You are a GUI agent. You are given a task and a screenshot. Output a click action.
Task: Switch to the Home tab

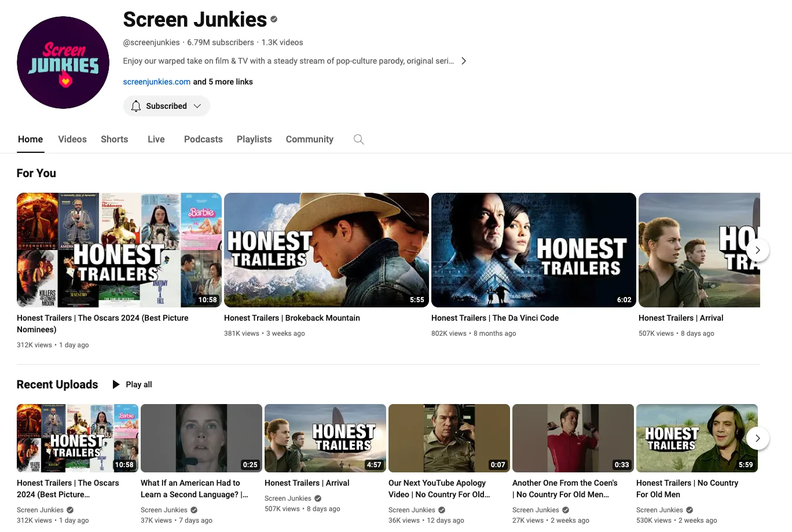tap(31, 140)
